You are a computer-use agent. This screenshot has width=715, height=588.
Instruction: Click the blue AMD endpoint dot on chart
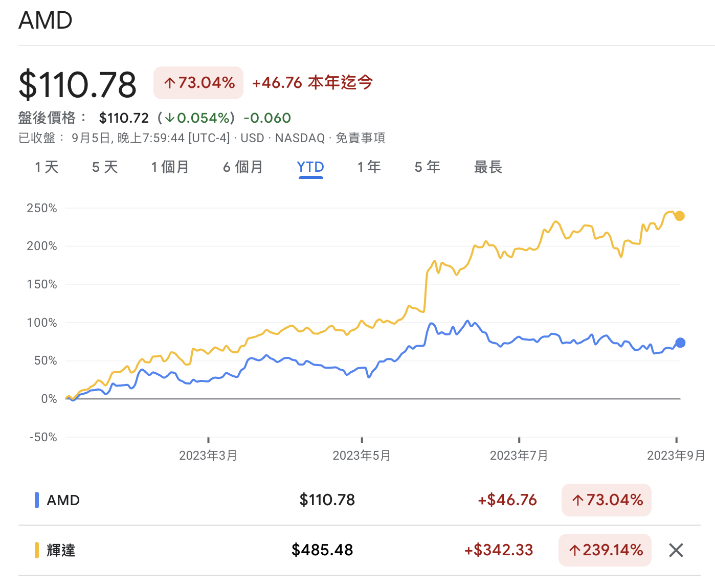tap(680, 343)
